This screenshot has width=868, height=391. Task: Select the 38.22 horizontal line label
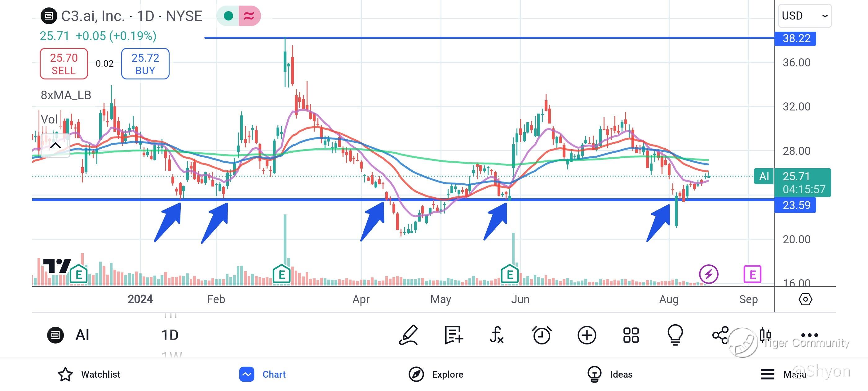[x=795, y=38]
